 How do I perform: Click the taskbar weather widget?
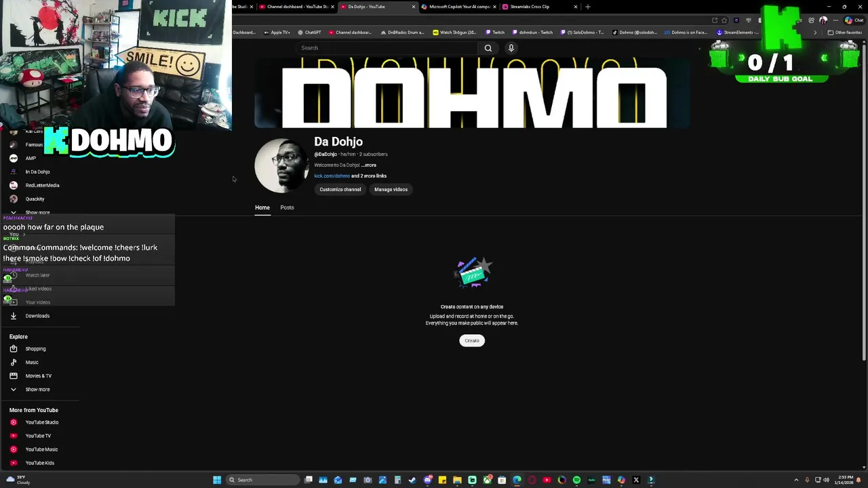click(x=18, y=480)
